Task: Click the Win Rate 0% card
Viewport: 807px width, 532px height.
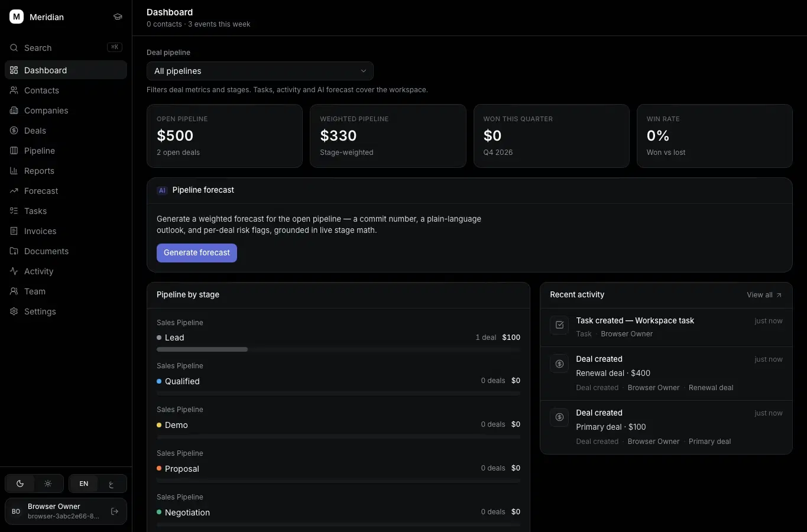Action: [x=715, y=136]
